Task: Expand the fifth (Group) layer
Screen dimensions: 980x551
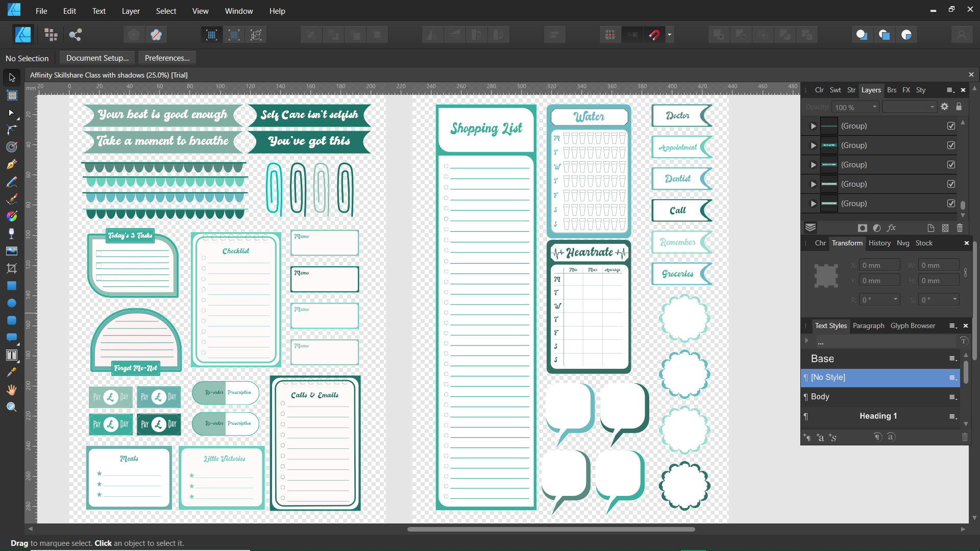Action: (813, 204)
